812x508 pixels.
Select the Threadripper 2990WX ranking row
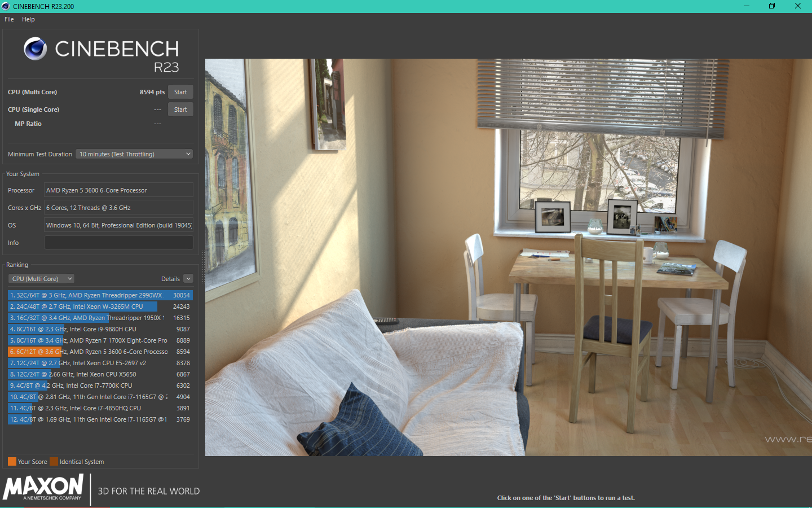click(100, 295)
